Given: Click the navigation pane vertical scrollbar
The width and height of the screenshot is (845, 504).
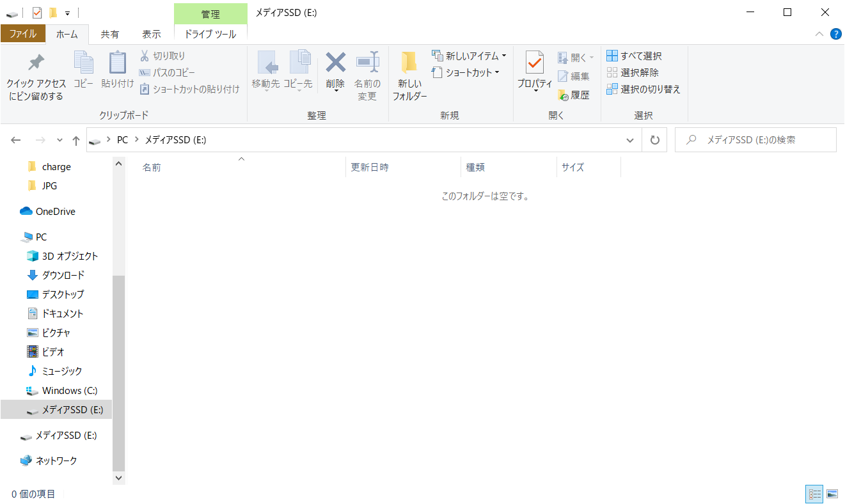Looking at the screenshot, I should point(119,371).
